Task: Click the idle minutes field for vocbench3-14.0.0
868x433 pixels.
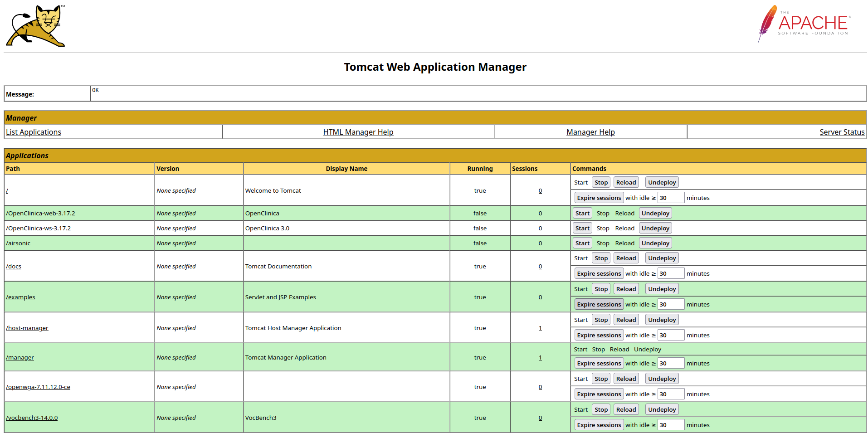Action: [671, 424]
